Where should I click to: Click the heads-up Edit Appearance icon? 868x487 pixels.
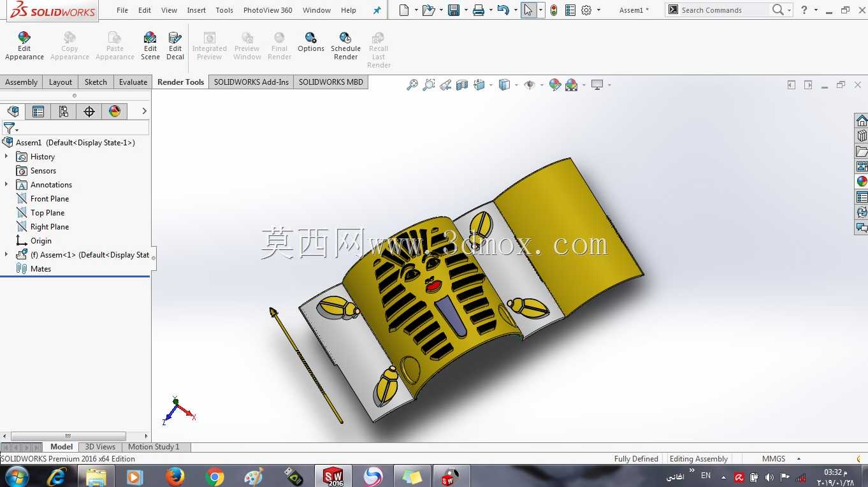tap(555, 85)
